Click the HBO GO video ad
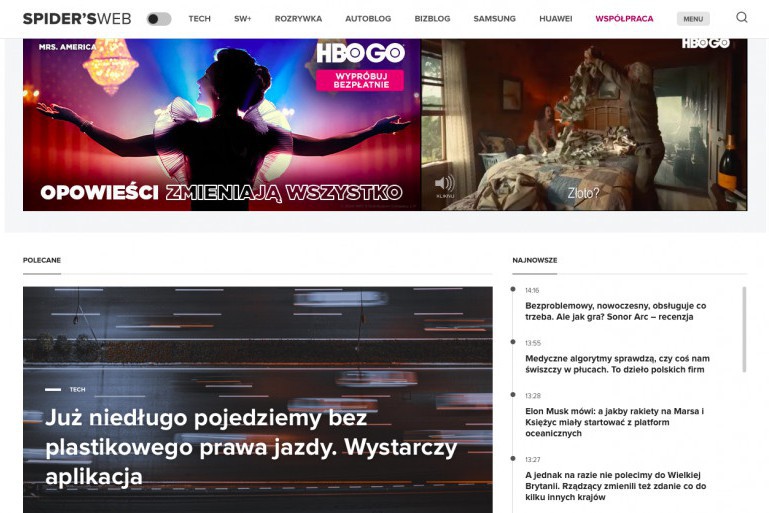This screenshot has height=513, width=769. pyautogui.click(x=584, y=125)
